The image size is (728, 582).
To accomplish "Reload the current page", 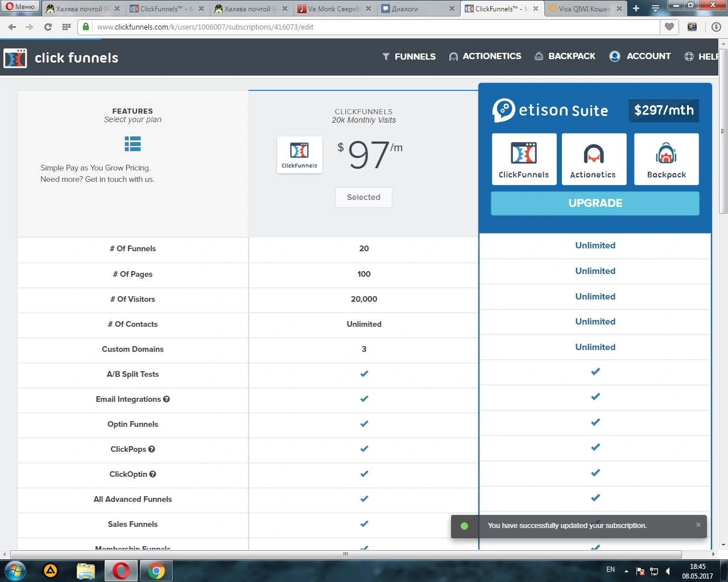I will 48,27.
